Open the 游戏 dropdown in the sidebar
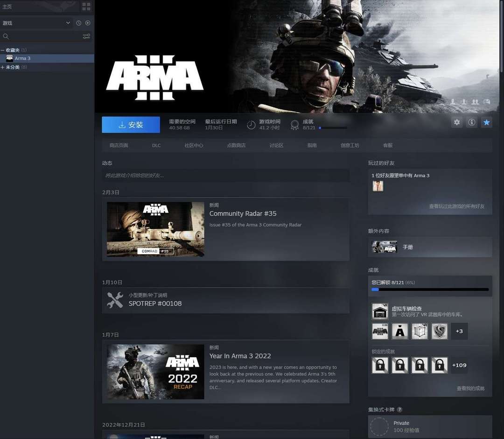The width and height of the screenshot is (504, 439). pyautogui.click(x=36, y=23)
